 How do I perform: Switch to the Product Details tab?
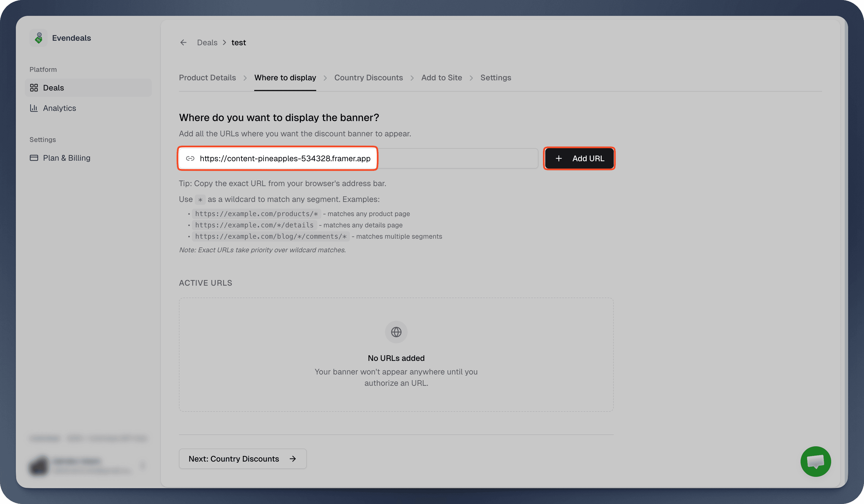pyautogui.click(x=208, y=77)
